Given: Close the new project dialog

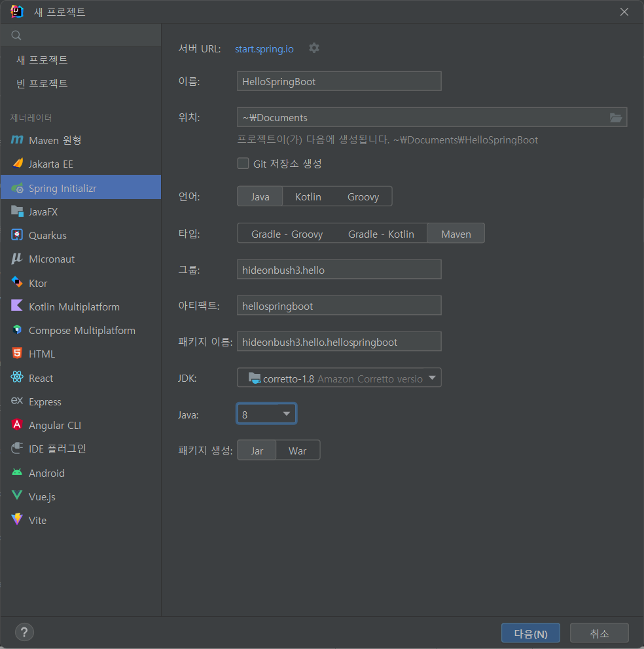Looking at the screenshot, I should point(624,12).
